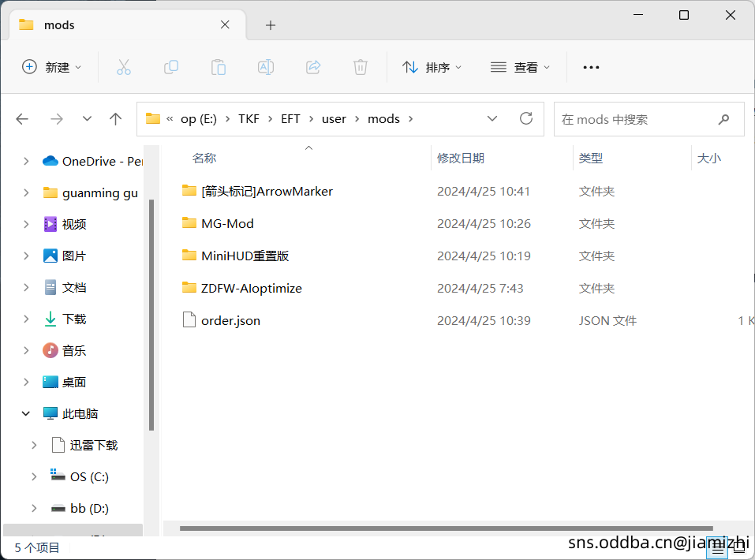Open the 新建 (New) dropdown
Screen dimensions: 755x560
click(52, 67)
